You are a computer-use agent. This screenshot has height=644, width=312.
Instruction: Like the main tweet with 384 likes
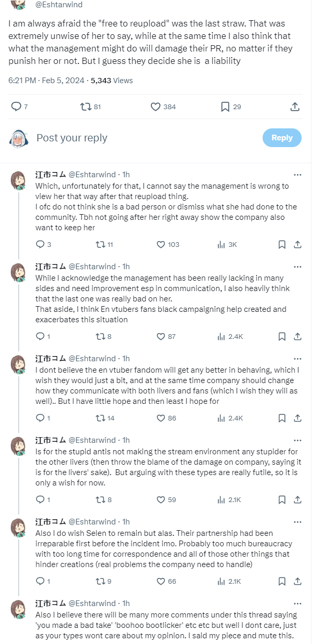tap(155, 107)
